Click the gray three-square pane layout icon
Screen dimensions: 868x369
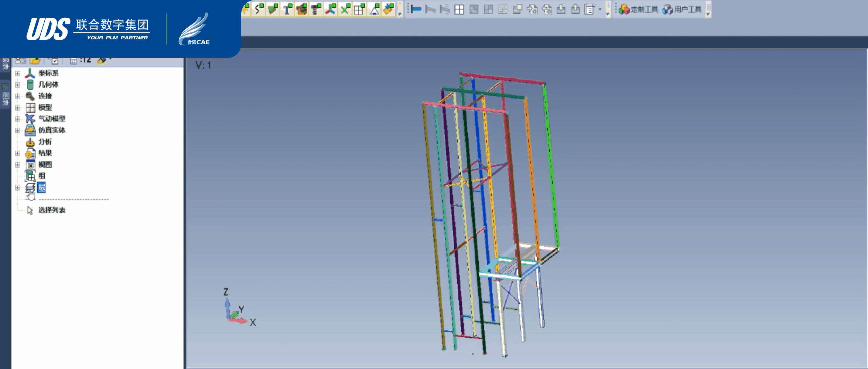(488, 10)
